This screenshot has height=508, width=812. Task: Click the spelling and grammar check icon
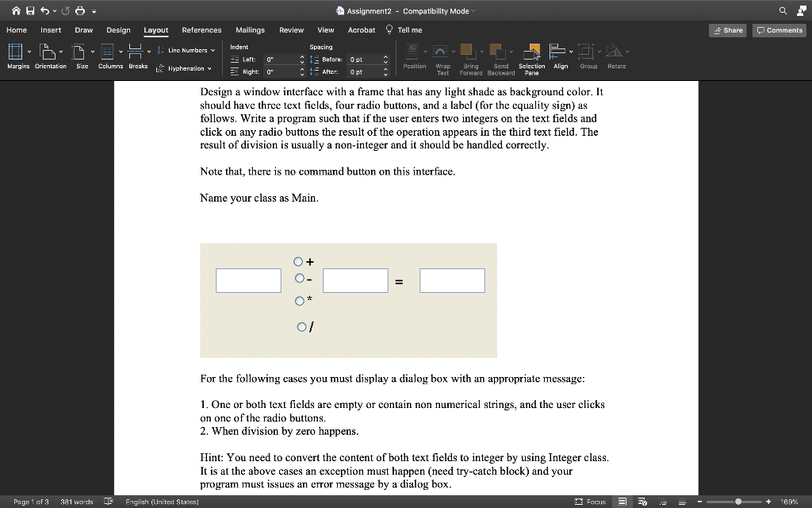[108, 502]
